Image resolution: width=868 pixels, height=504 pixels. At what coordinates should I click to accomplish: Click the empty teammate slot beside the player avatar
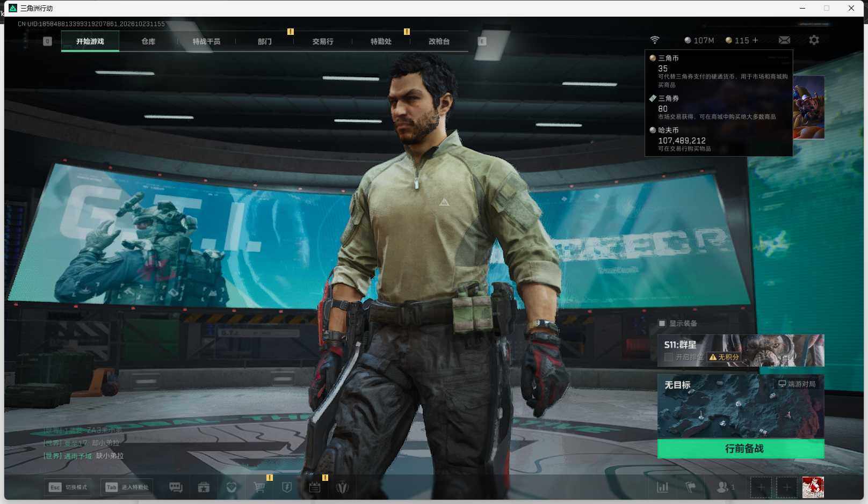coord(786,487)
